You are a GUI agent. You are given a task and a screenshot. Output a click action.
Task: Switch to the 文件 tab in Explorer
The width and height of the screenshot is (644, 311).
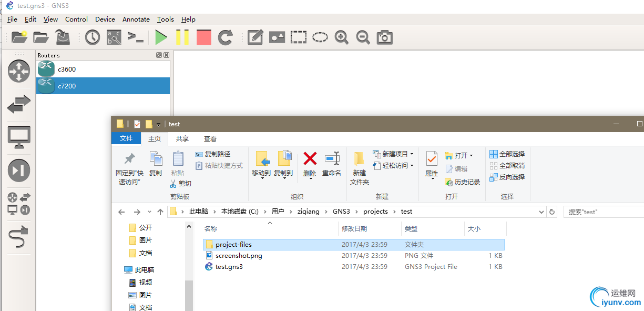[x=126, y=138]
